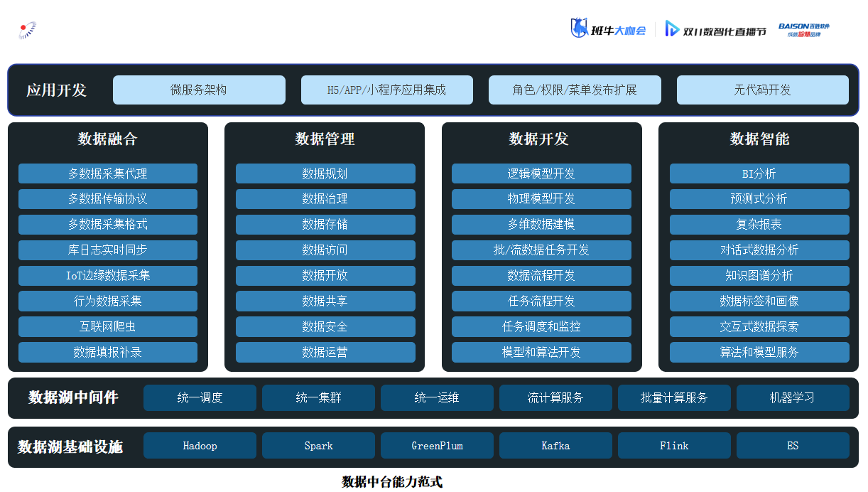The image size is (868, 492).
Task: Click the BI分析 item
Action: click(x=759, y=173)
